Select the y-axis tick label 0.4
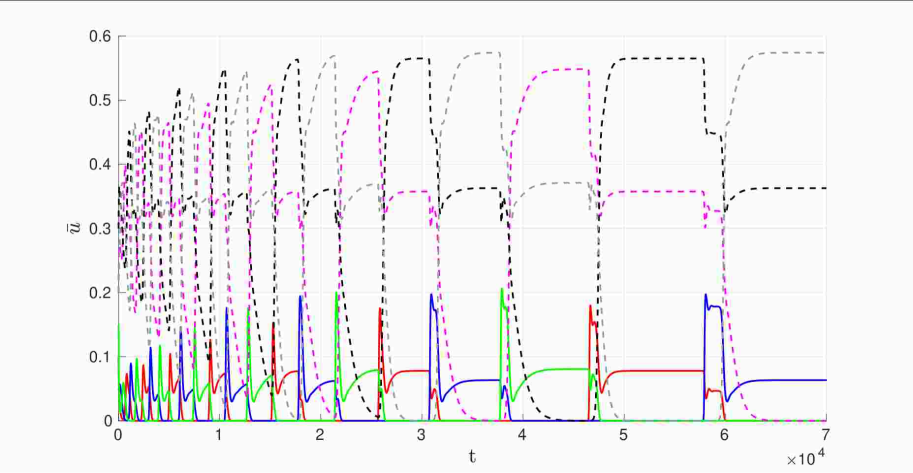Viewport: 913px width, 473px height. tap(101, 165)
